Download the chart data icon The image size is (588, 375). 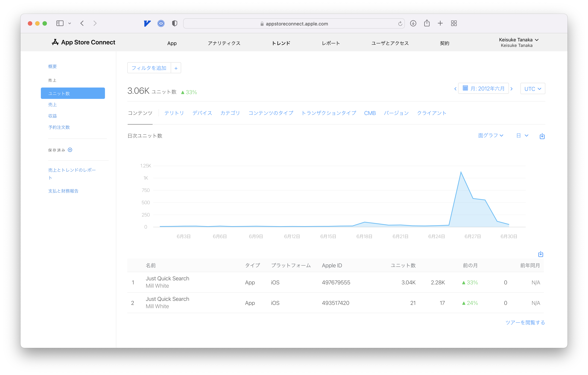click(x=542, y=136)
